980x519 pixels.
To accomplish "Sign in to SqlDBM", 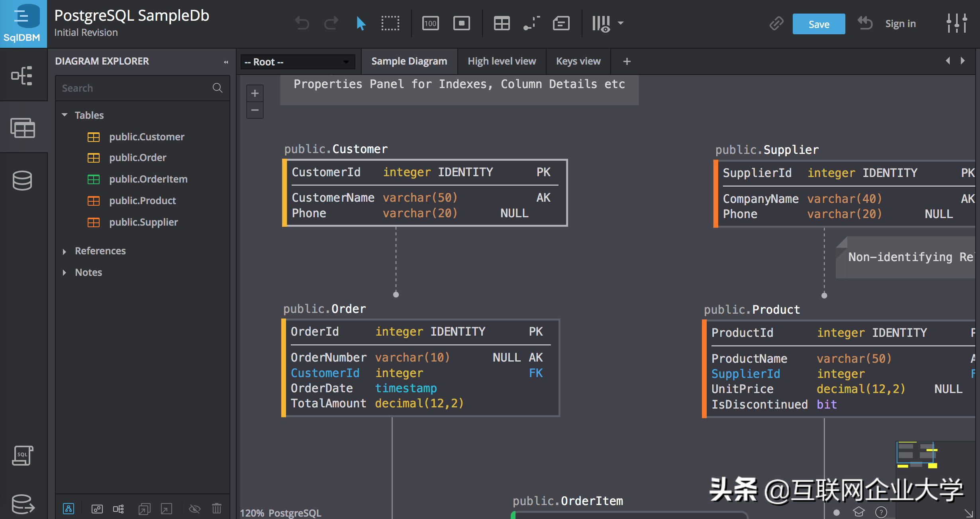I will tap(900, 24).
